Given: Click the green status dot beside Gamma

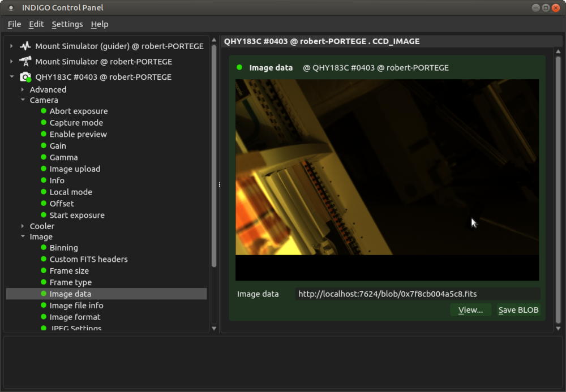Looking at the screenshot, I should pos(44,157).
